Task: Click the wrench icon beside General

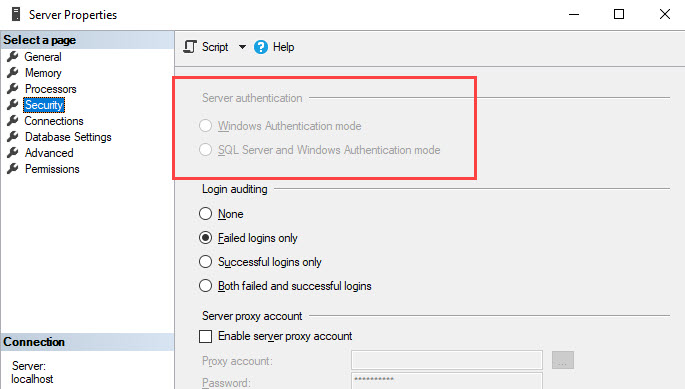Action: [x=13, y=56]
